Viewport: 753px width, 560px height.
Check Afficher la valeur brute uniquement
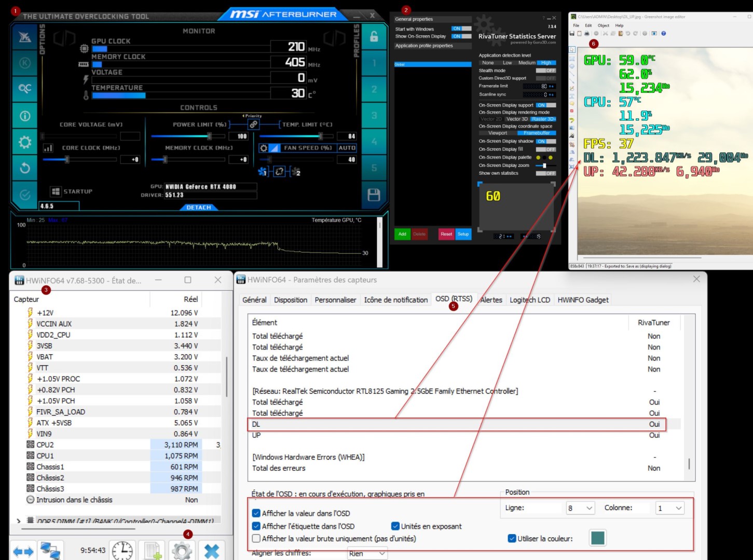click(x=256, y=538)
